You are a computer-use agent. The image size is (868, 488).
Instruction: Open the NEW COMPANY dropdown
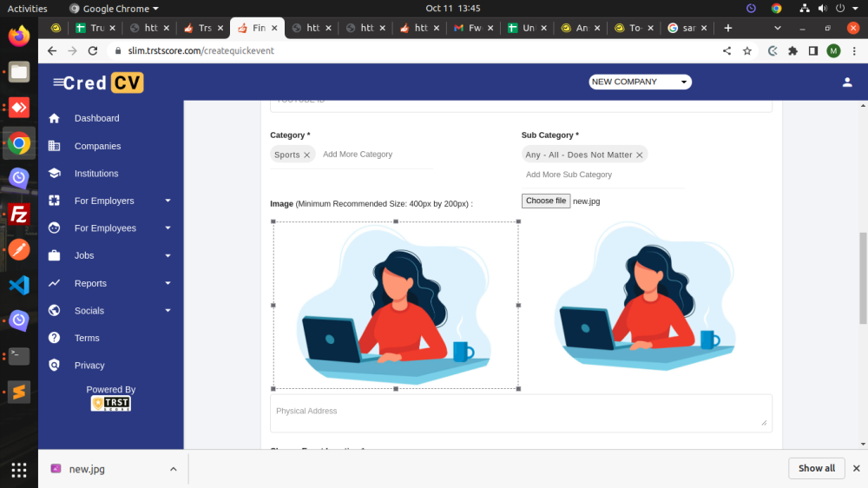click(640, 82)
